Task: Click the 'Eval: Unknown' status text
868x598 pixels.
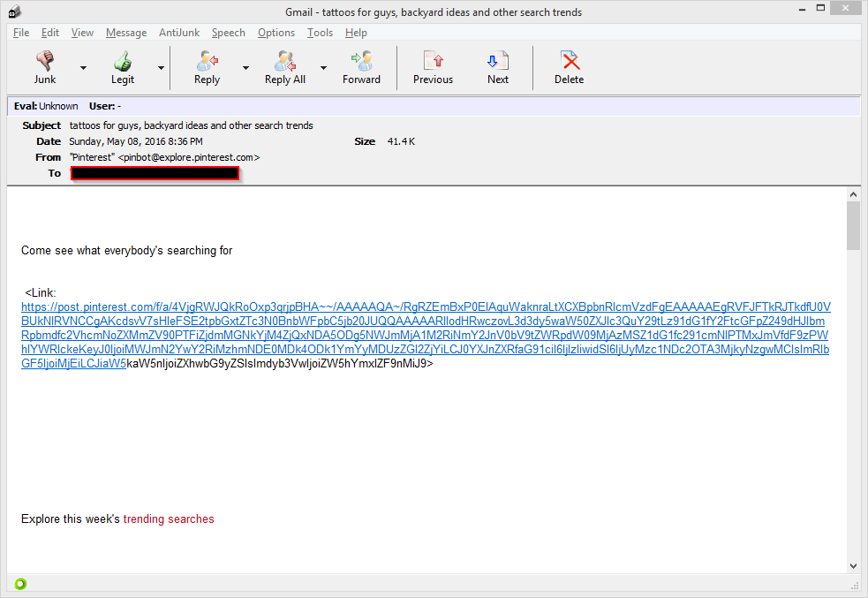Action: click(x=46, y=106)
